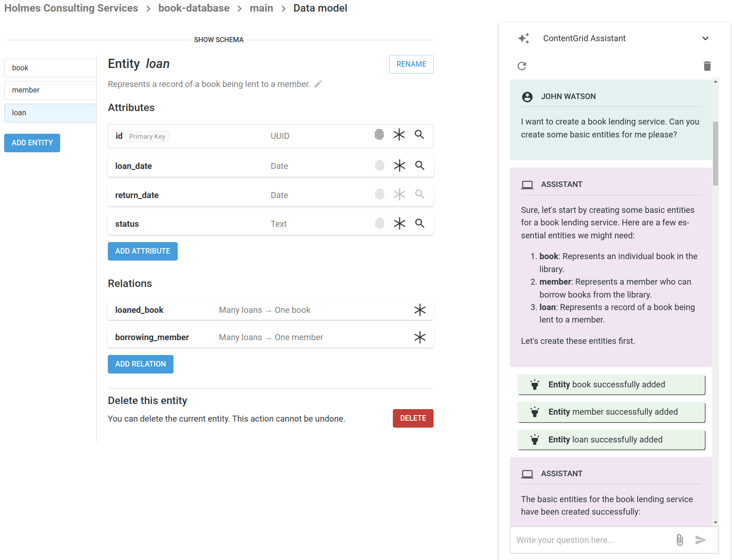Toggle required asterisk on loaned_book relation
The width and height of the screenshot is (732, 560).
pos(420,310)
